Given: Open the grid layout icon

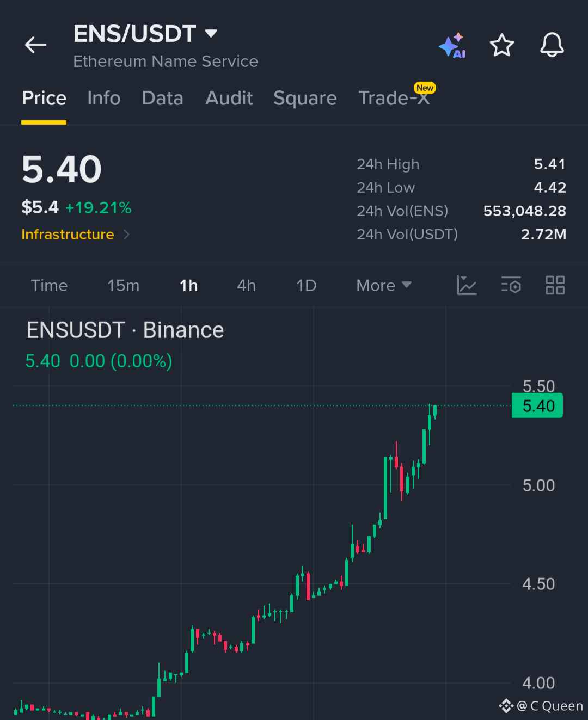Looking at the screenshot, I should tap(555, 285).
